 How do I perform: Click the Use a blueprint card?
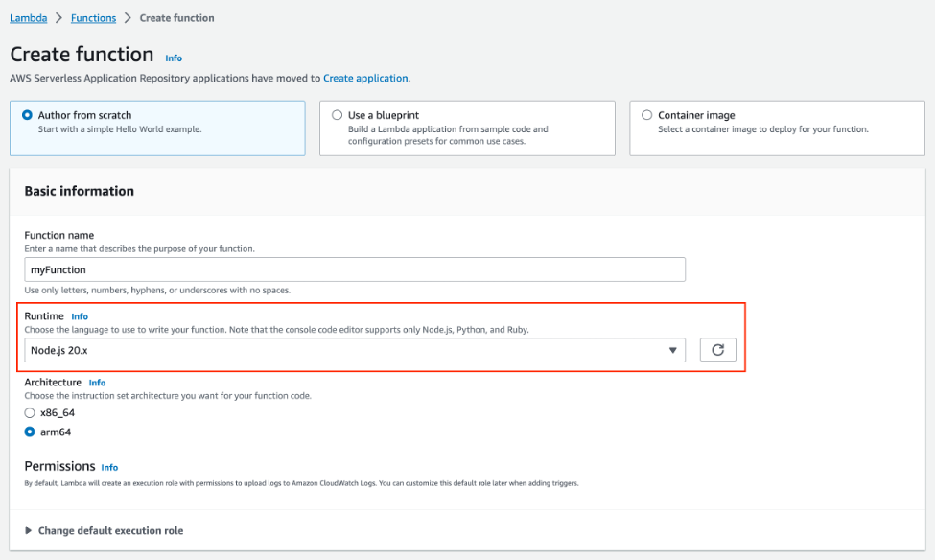click(x=468, y=128)
